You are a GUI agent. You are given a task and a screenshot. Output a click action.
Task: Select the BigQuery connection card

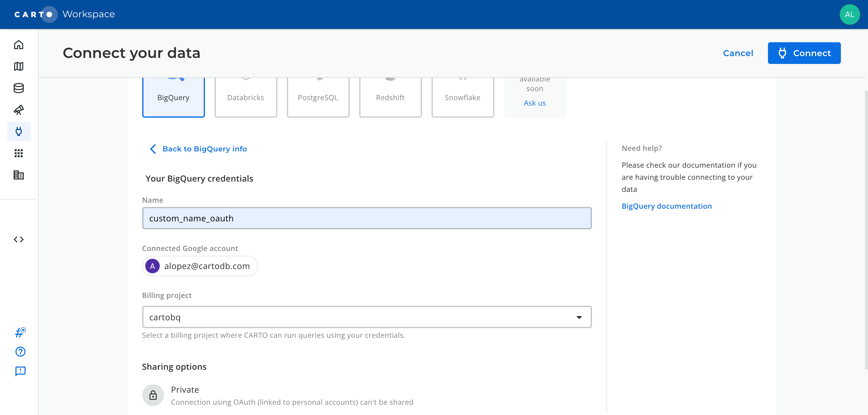tap(173, 97)
